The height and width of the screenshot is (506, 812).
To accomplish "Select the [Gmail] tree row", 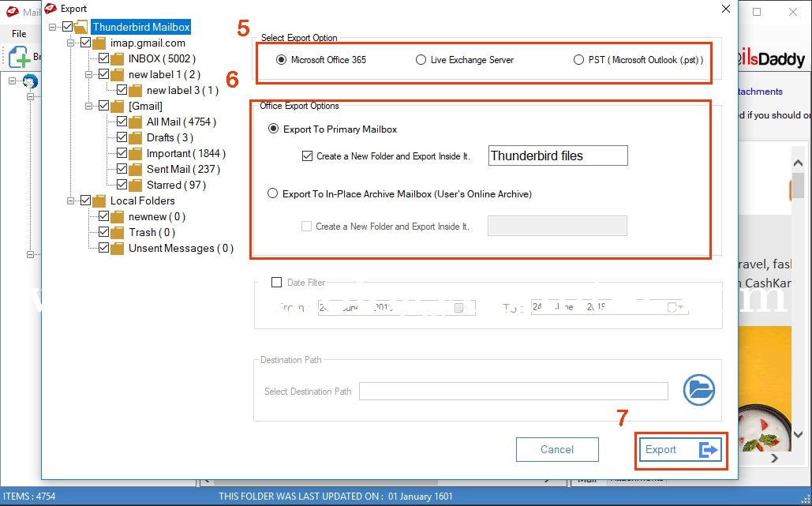I will click(x=145, y=106).
